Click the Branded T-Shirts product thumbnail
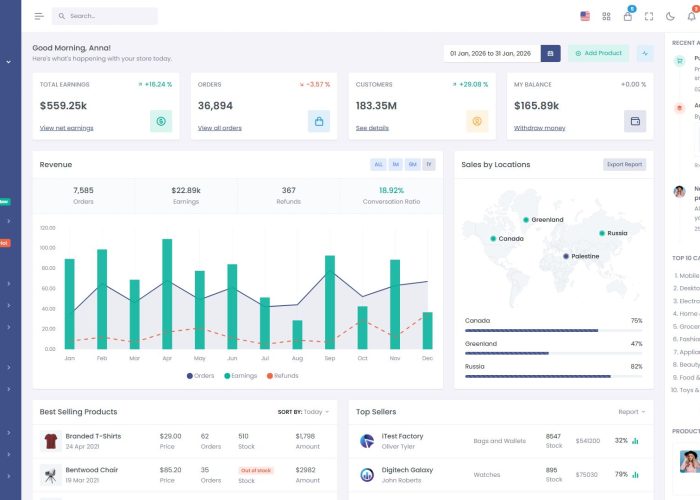The image size is (700, 500). coord(51,441)
